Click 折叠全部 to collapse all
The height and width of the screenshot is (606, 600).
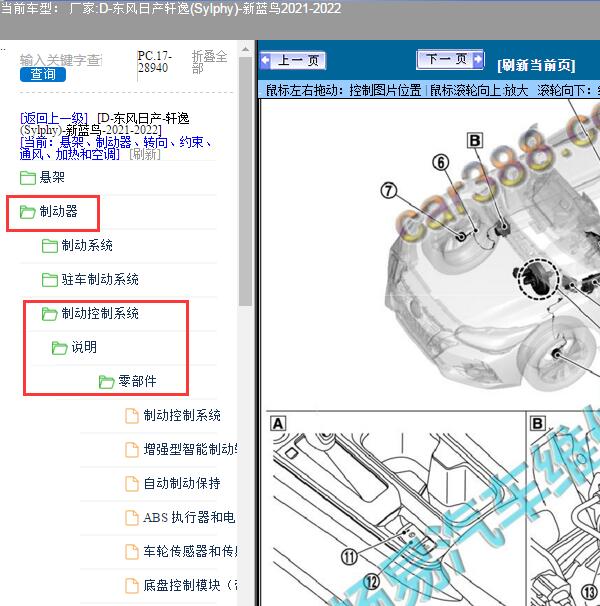click(x=209, y=62)
